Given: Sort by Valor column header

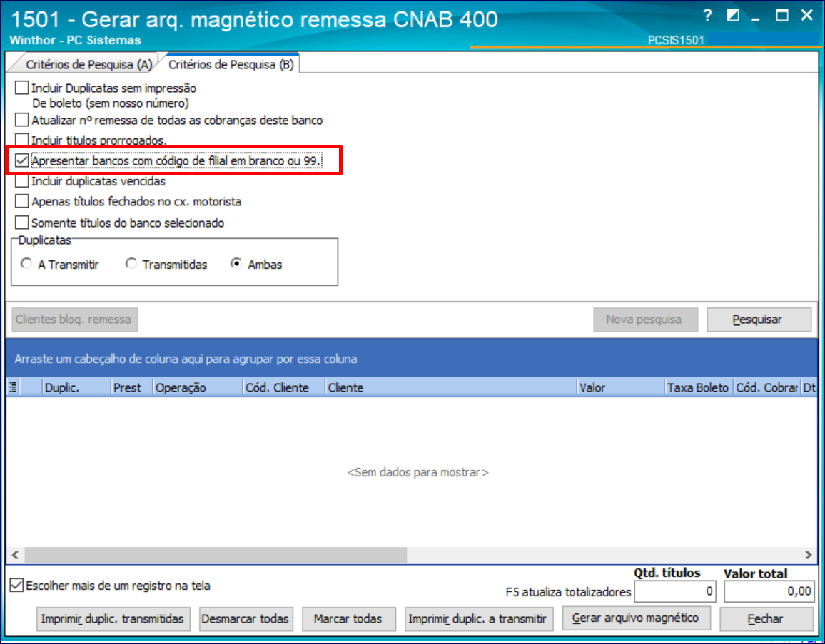Looking at the screenshot, I should point(622,387).
